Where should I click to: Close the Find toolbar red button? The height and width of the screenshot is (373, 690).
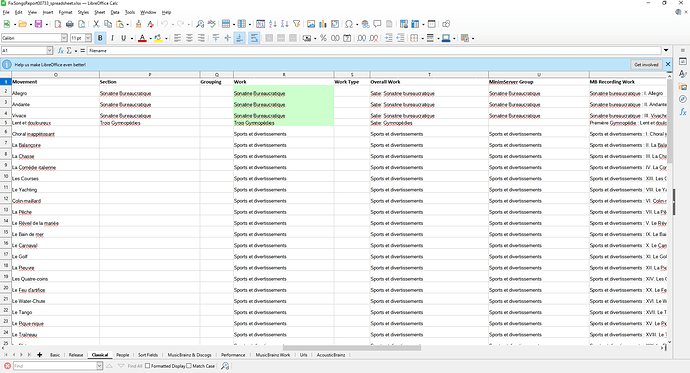point(7,366)
